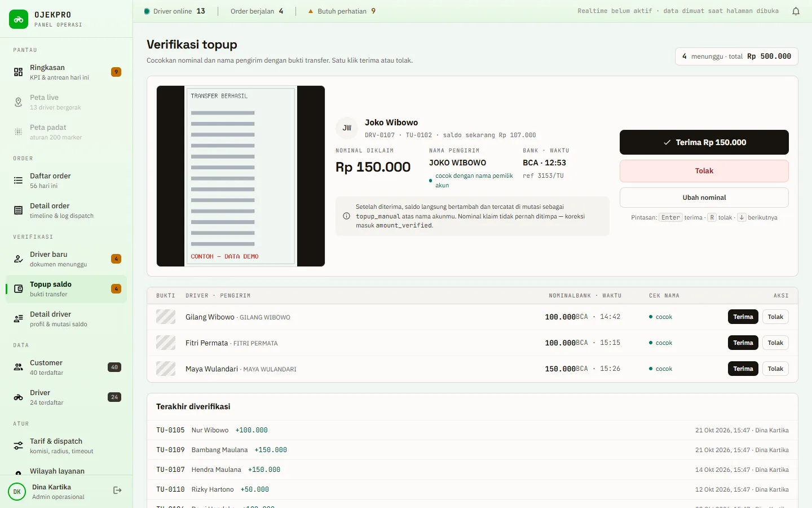The image size is (812, 508).
Task: Click Tolak for Maya Wulandari
Action: [x=775, y=369]
